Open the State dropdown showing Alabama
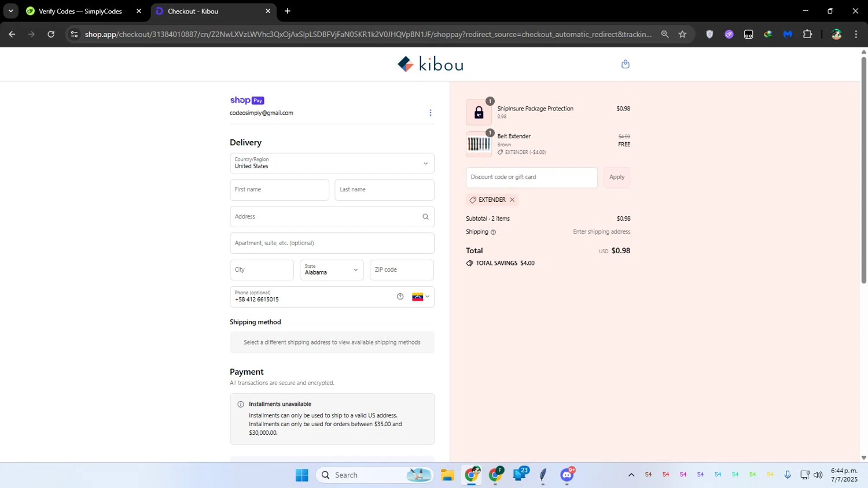Image resolution: width=868 pixels, height=488 pixels. 332,270
